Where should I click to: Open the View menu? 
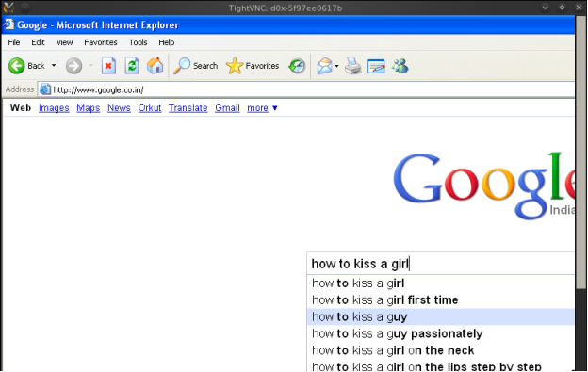pyautogui.click(x=64, y=42)
